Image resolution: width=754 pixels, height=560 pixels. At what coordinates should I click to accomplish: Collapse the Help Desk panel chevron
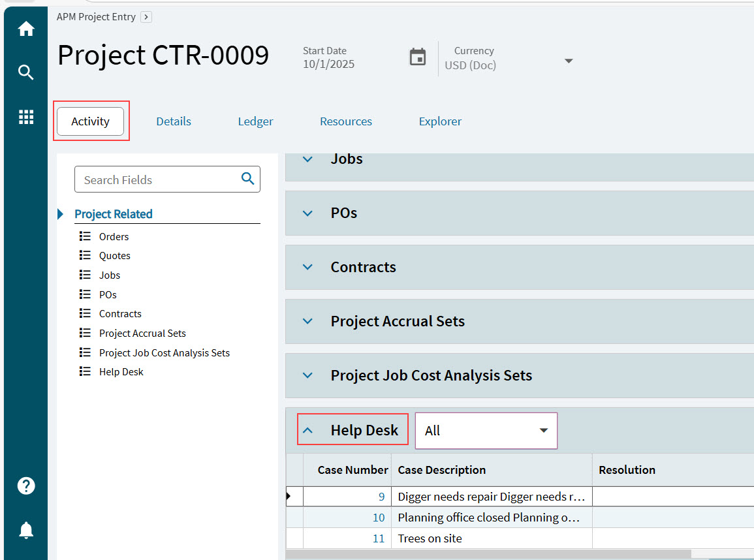307,430
